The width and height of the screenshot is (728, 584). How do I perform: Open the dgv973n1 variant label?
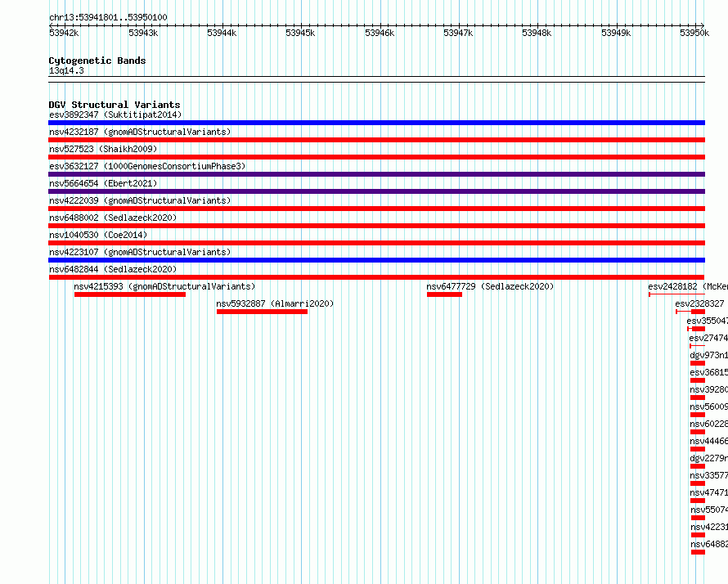[708, 355]
